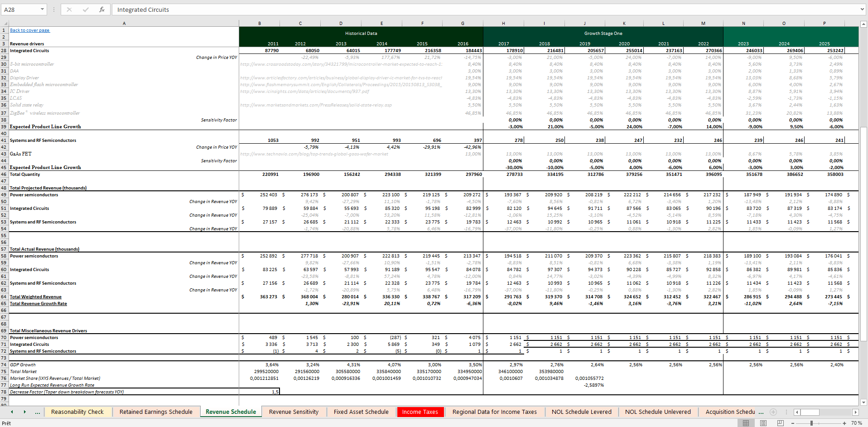Click the left ellipsis for hidden sheets

(x=37, y=412)
